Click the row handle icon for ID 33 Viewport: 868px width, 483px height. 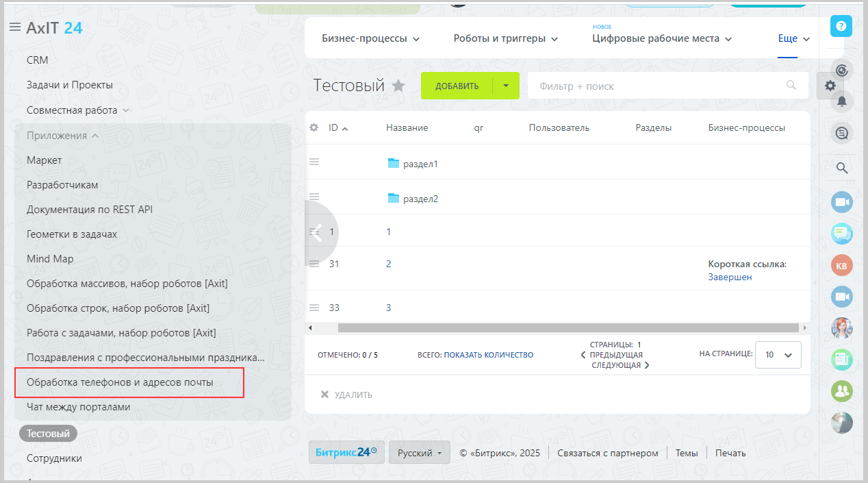[x=314, y=308]
